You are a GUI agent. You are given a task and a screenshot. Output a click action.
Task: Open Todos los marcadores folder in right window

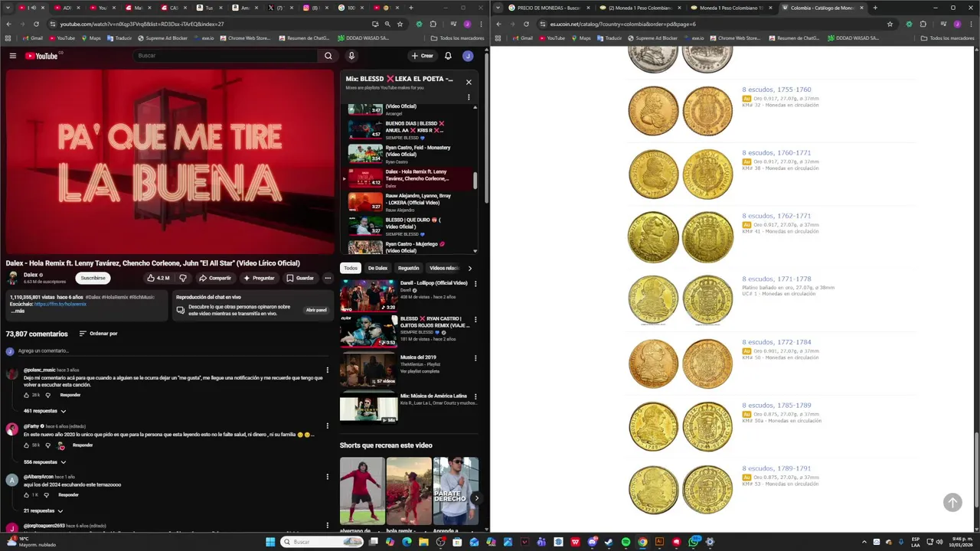coord(947,37)
